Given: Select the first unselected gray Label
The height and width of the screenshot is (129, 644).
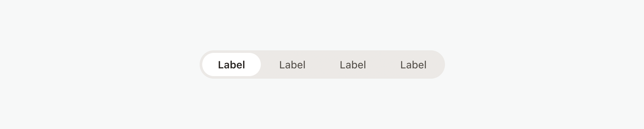Looking at the screenshot, I should pyautogui.click(x=292, y=64).
